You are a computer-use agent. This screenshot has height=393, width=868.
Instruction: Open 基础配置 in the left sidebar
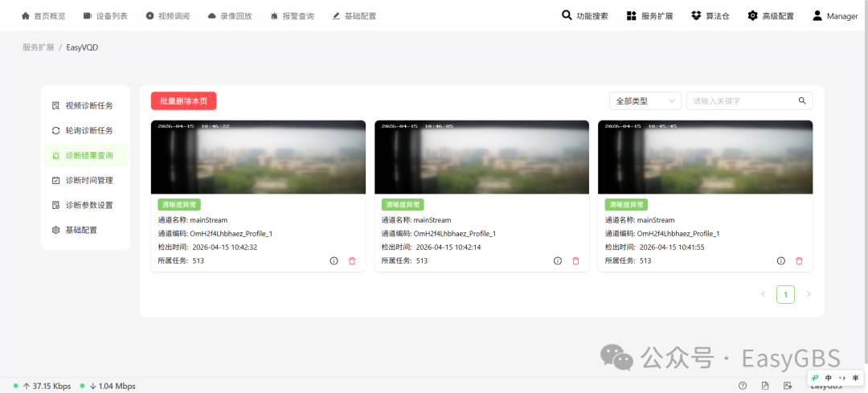click(x=85, y=231)
